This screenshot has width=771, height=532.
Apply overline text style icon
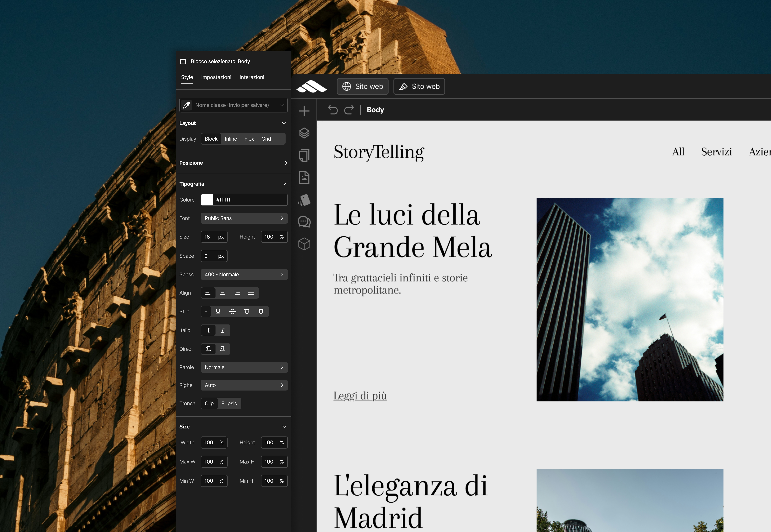tap(247, 311)
